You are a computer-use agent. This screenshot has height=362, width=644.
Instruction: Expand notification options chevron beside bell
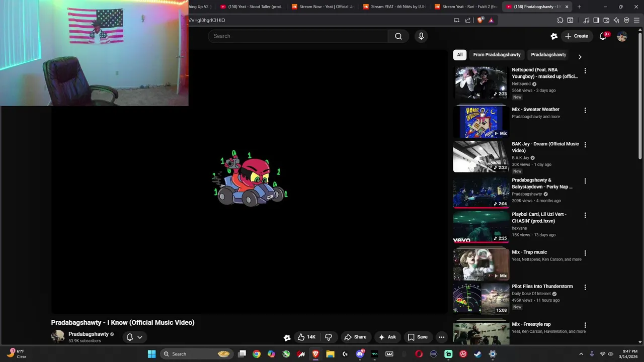tap(140, 337)
